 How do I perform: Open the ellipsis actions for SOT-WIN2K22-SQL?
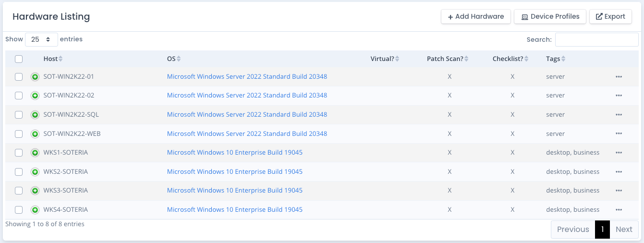point(619,115)
